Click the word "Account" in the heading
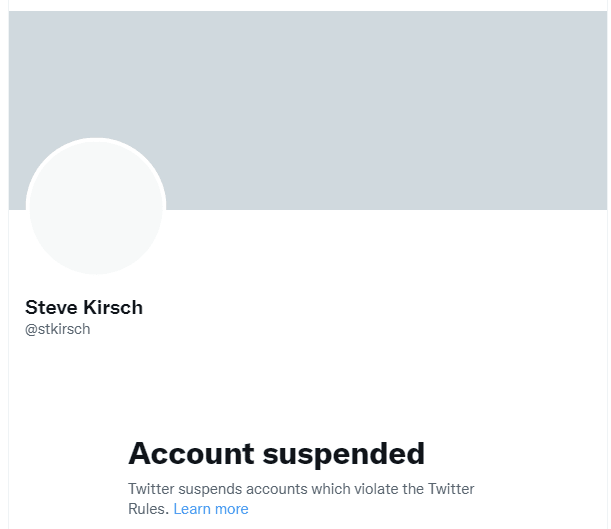This screenshot has height=529, width=611. (x=191, y=453)
